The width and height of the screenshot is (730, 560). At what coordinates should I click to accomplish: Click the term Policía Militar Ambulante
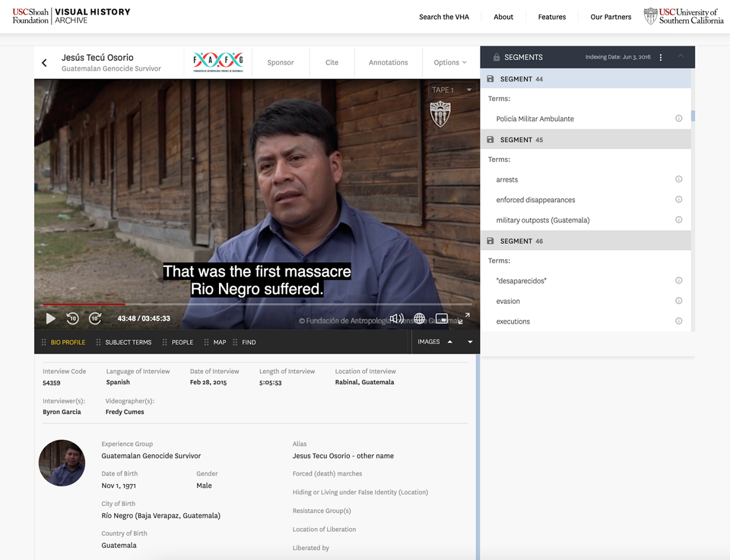pos(535,119)
